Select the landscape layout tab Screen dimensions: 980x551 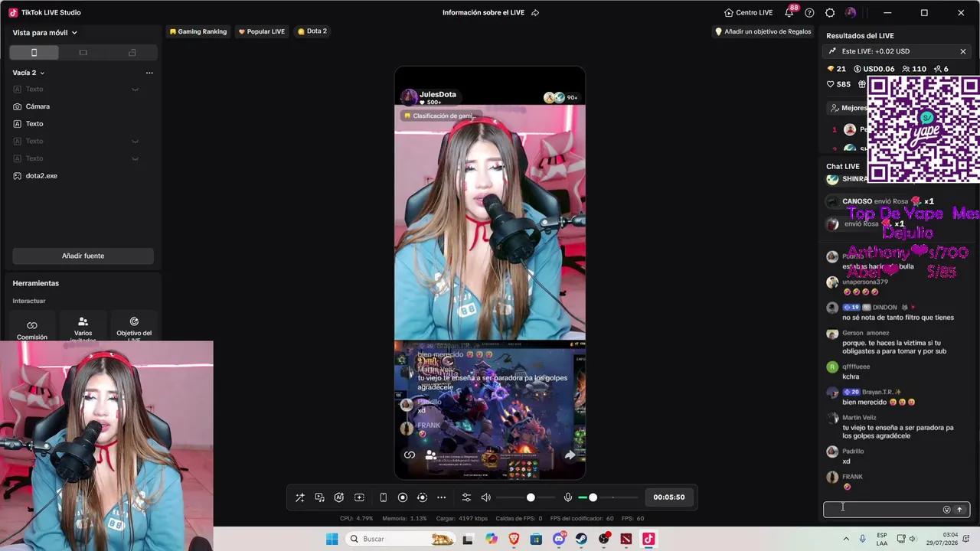click(83, 53)
